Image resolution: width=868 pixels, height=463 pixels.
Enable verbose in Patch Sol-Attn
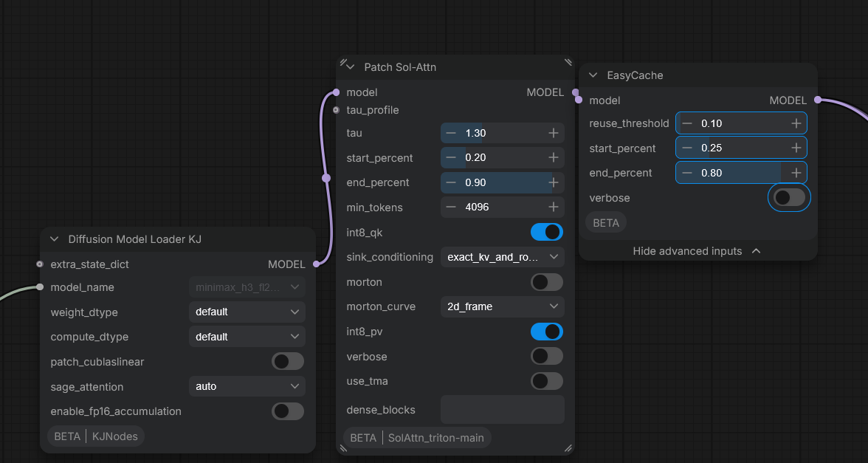(x=547, y=356)
